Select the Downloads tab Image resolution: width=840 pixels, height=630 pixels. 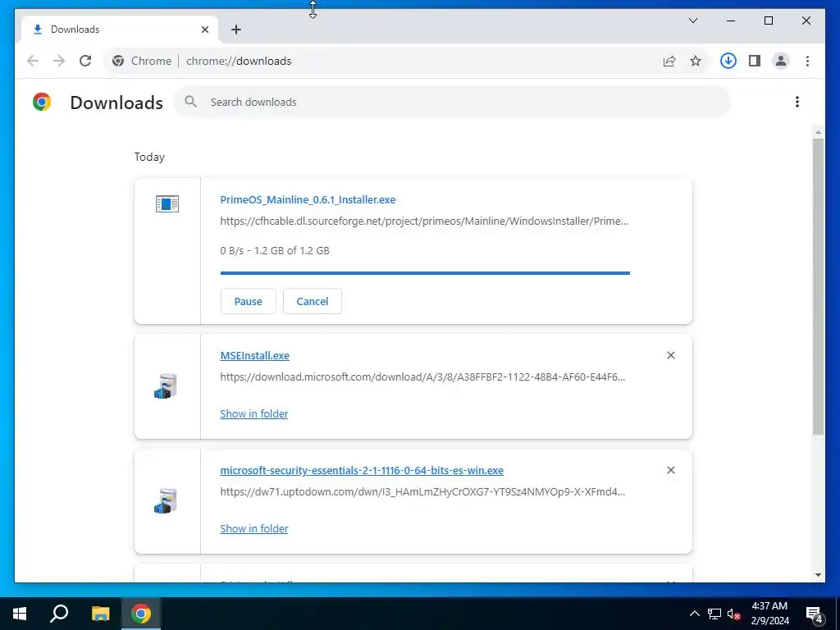point(120,30)
